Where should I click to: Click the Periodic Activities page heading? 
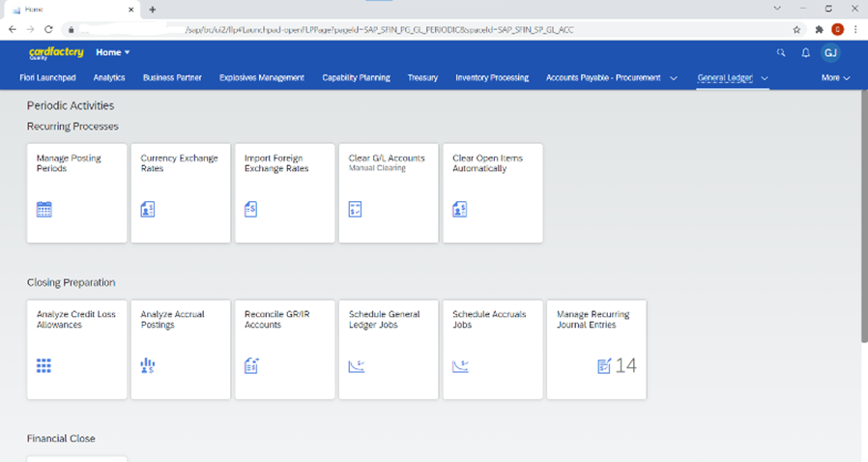71,105
